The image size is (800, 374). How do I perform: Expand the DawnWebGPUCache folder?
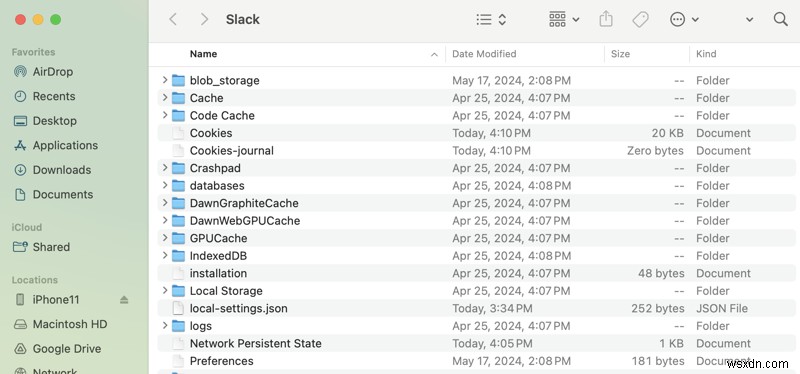tap(164, 220)
